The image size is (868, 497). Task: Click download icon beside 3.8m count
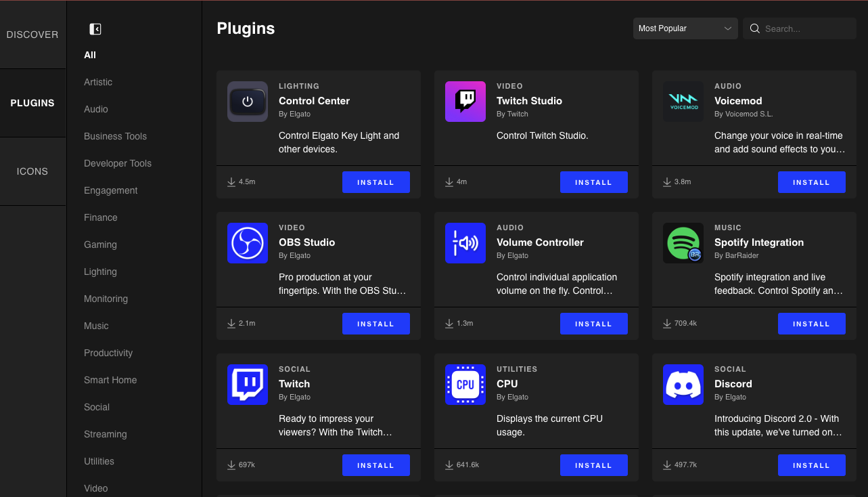click(x=667, y=182)
